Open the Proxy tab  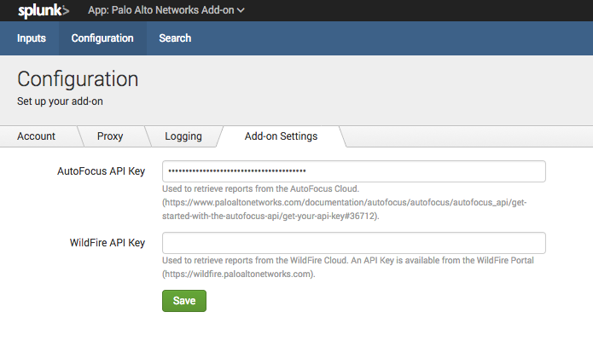pos(110,136)
